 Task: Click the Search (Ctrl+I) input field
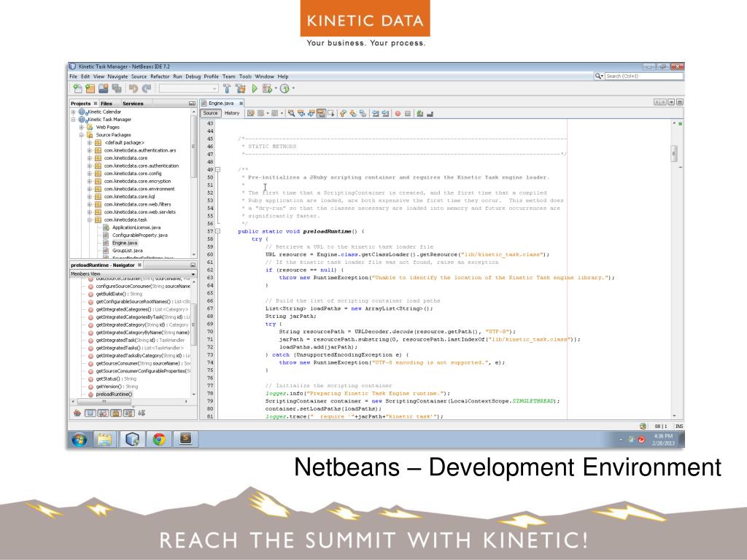[643, 76]
